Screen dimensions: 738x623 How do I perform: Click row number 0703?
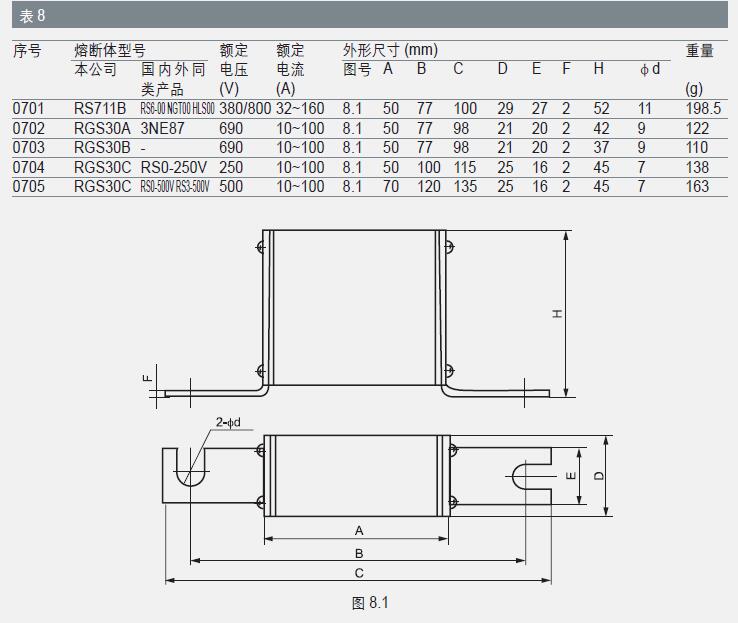point(29,148)
